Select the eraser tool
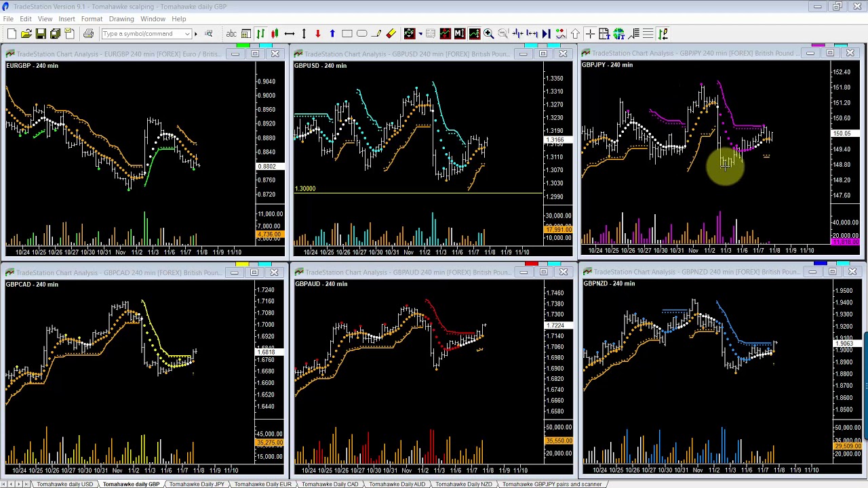This screenshot has height=488, width=868. (x=391, y=34)
